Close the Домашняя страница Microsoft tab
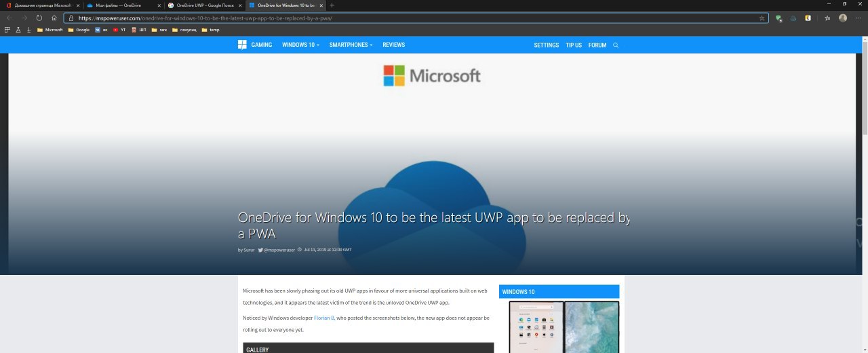 (79, 5)
